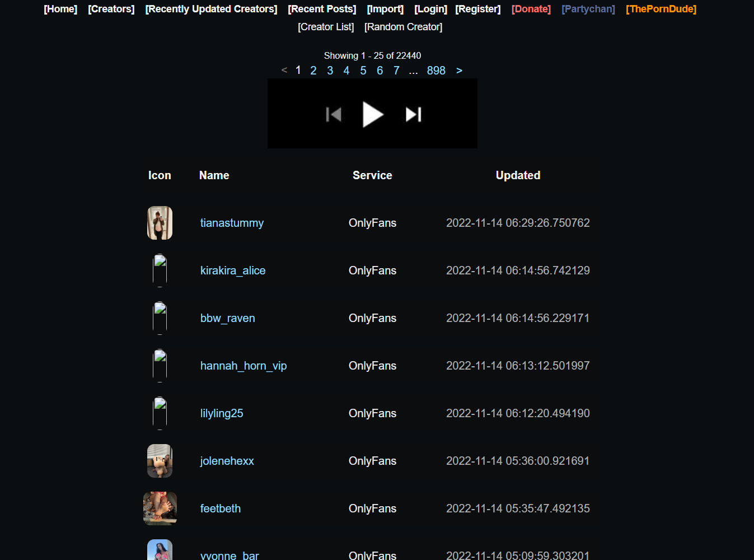Jump to last page 898
The image size is (754, 560).
[x=436, y=71]
